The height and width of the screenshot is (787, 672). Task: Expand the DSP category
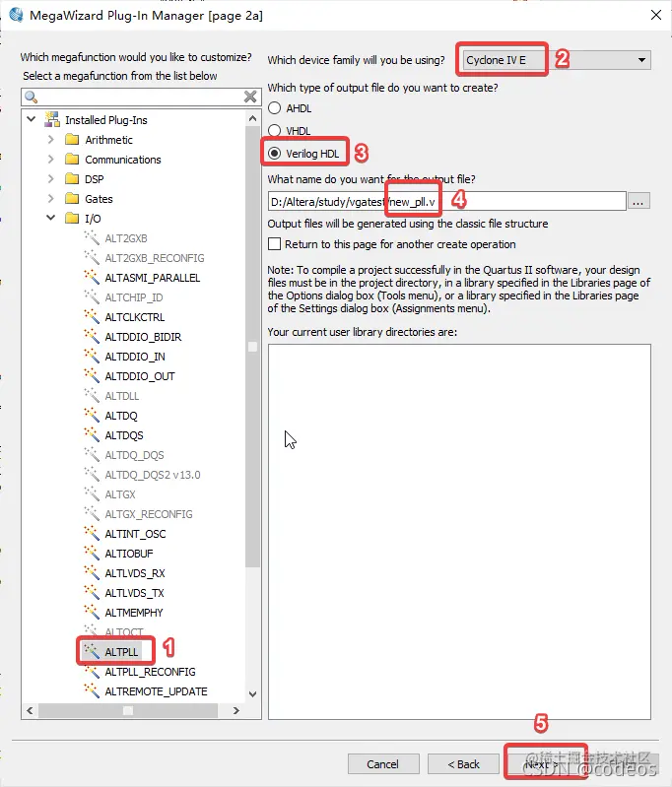[50, 178]
